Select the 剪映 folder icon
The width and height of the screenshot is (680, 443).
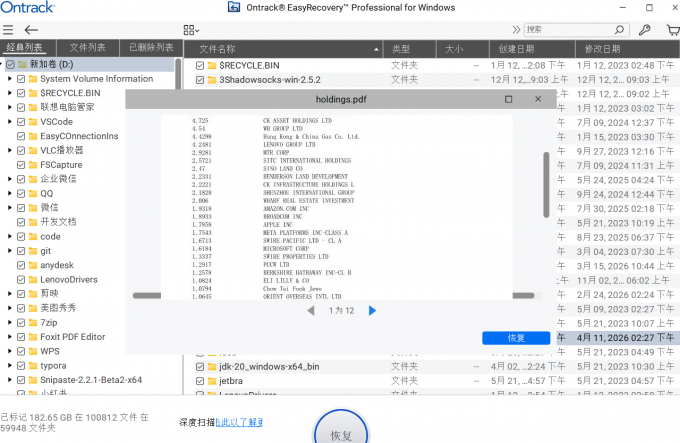[x=33, y=294]
